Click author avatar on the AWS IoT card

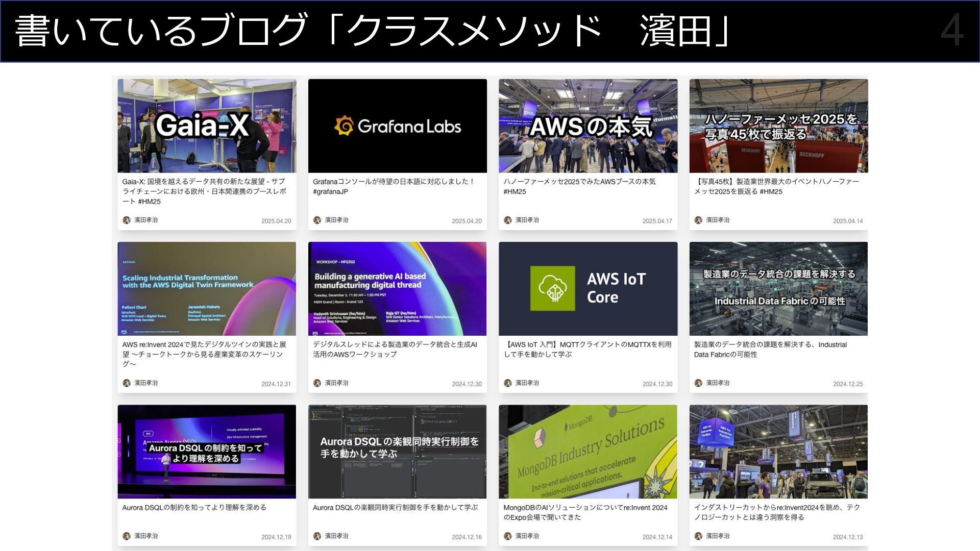(507, 383)
